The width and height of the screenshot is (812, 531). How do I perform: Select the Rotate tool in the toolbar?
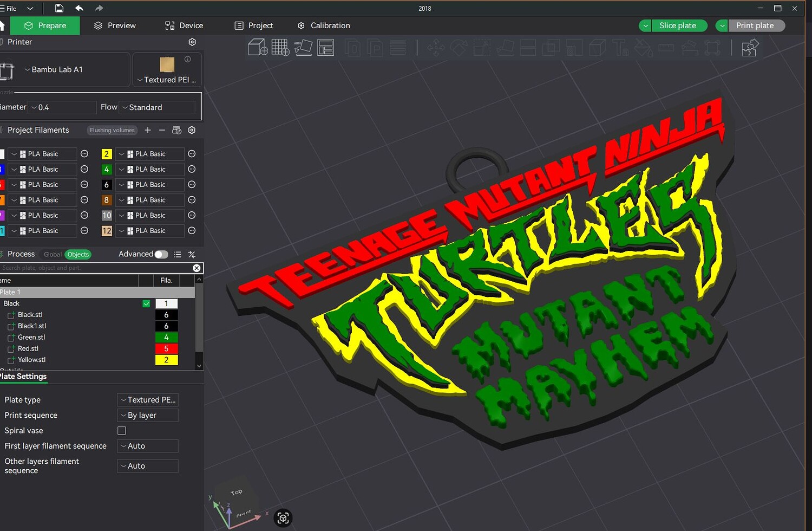click(459, 48)
